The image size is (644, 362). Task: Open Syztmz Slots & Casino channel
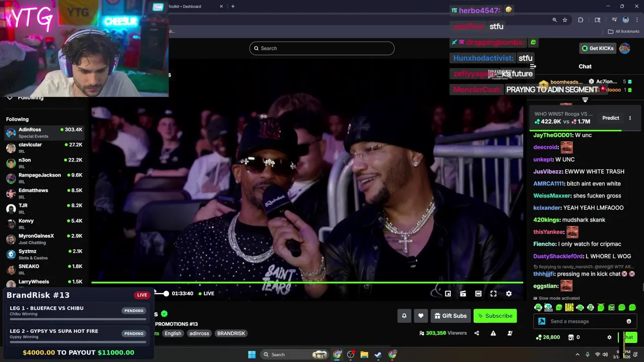tap(45, 254)
